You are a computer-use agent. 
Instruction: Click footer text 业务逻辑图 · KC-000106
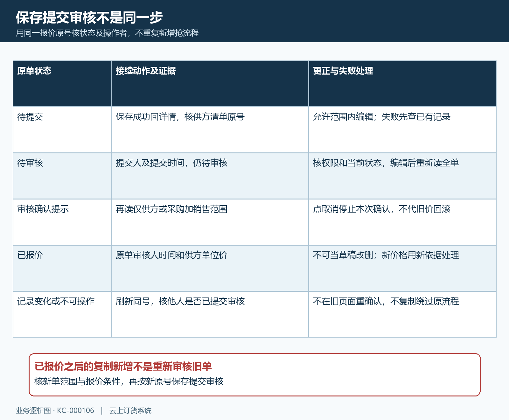55,411
